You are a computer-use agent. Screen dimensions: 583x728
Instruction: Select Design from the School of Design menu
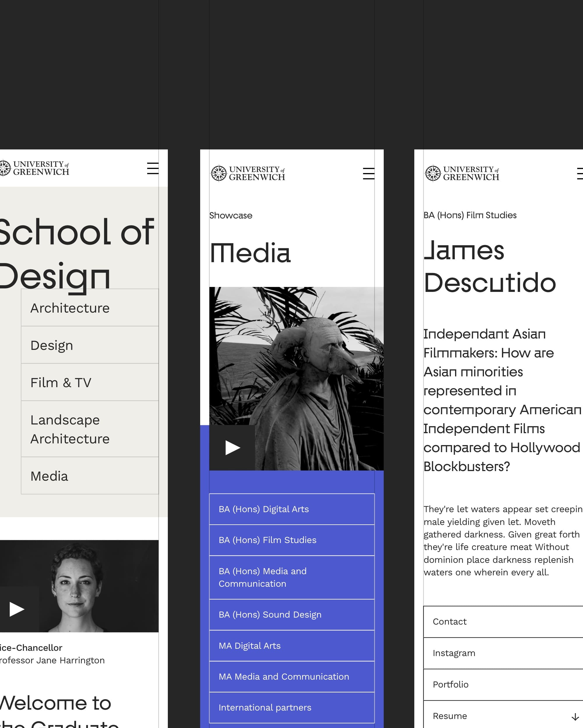[89, 345]
